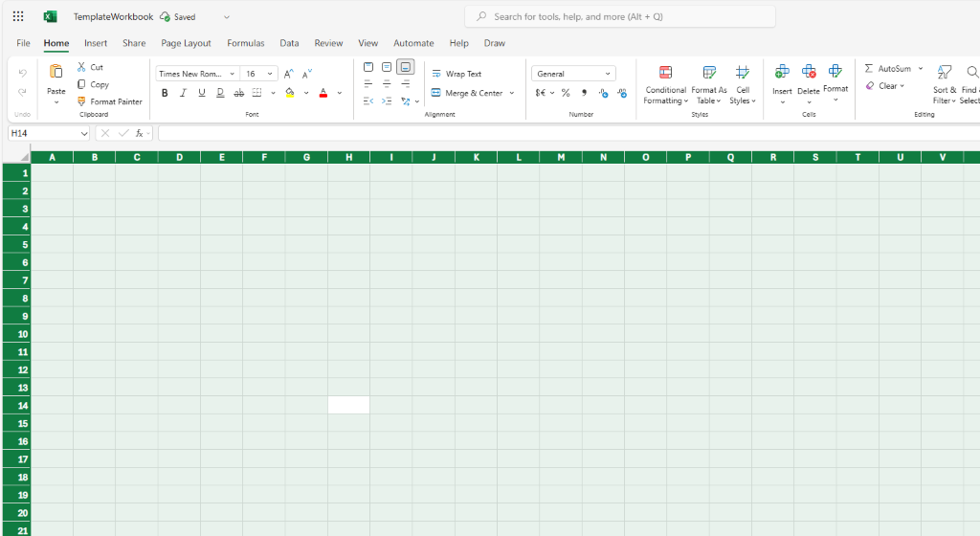Expand the currency format arrow
This screenshot has height=536, width=980.
coord(552,93)
